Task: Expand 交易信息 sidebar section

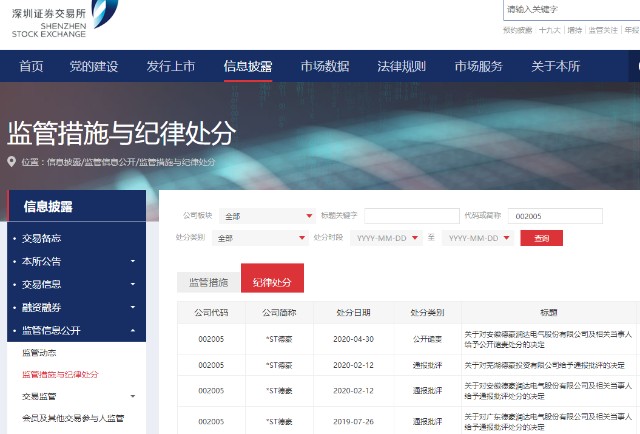Action: click(x=76, y=284)
